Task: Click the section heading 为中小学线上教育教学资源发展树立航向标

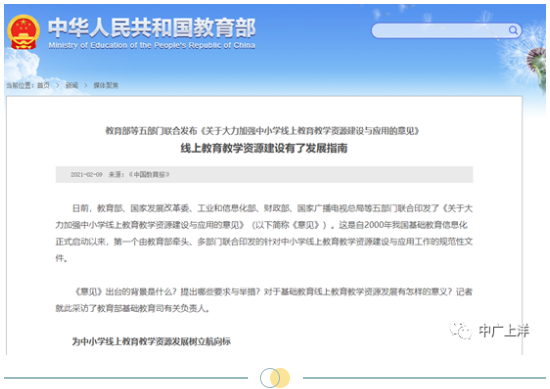Action: pos(151,341)
